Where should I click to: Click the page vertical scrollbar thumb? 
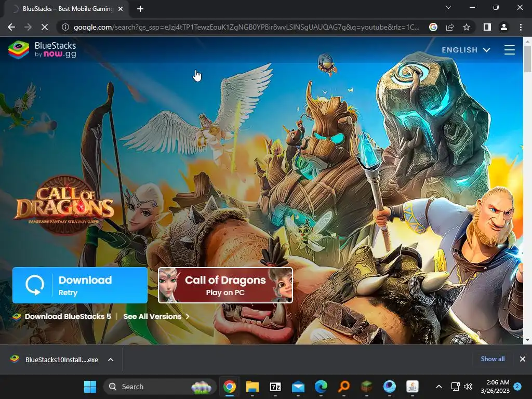tap(527, 58)
